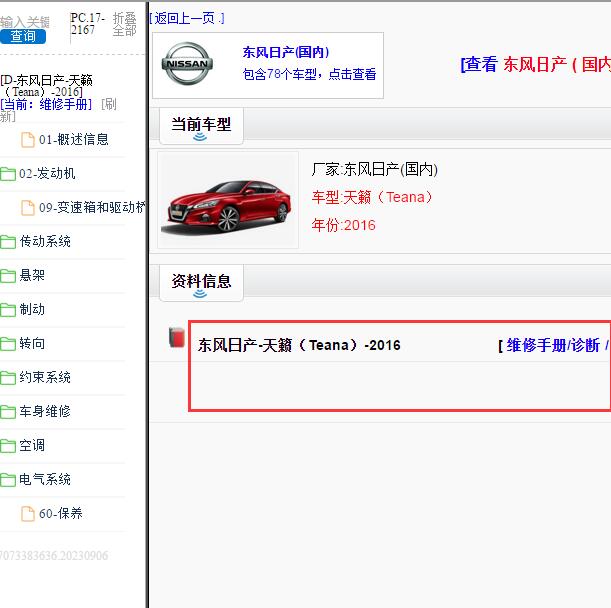This screenshot has height=608, width=611.
Task: Click D-东风日产-天籁（Teana）-2016 sidebar title
Action: 46,86
